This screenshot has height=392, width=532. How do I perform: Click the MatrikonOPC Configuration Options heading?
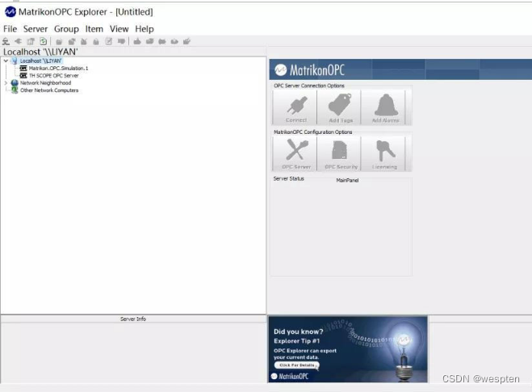pos(312,132)
